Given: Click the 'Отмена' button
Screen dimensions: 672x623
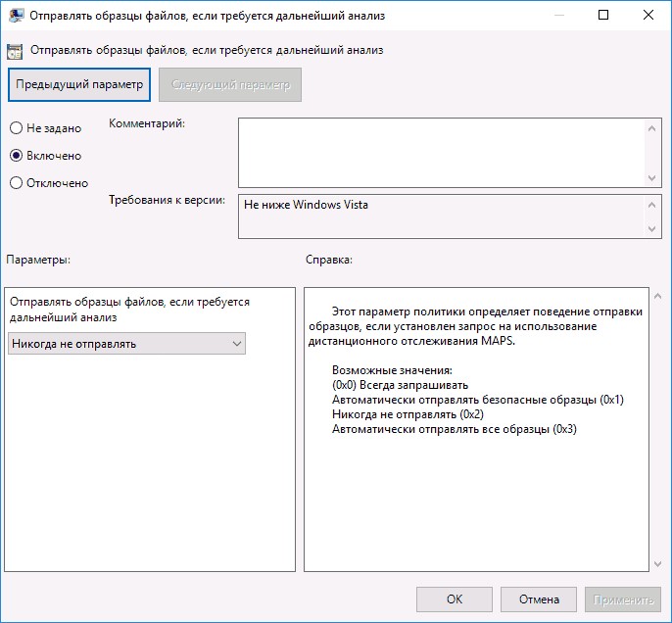Looking at the screenshot, I should pos(539,599).
